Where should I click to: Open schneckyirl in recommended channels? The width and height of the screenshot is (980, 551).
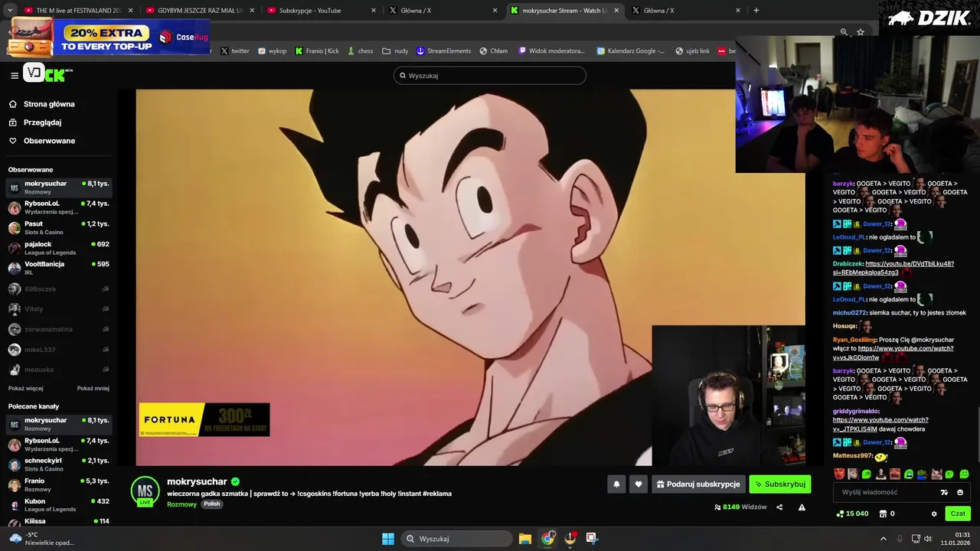[x=58, y=465]
